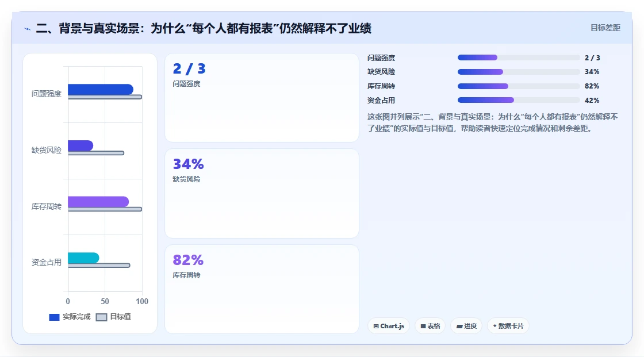The image size is (644, 357).
Task: Click the 34% value beside progress bar
Action: click(x=592, y=72)
